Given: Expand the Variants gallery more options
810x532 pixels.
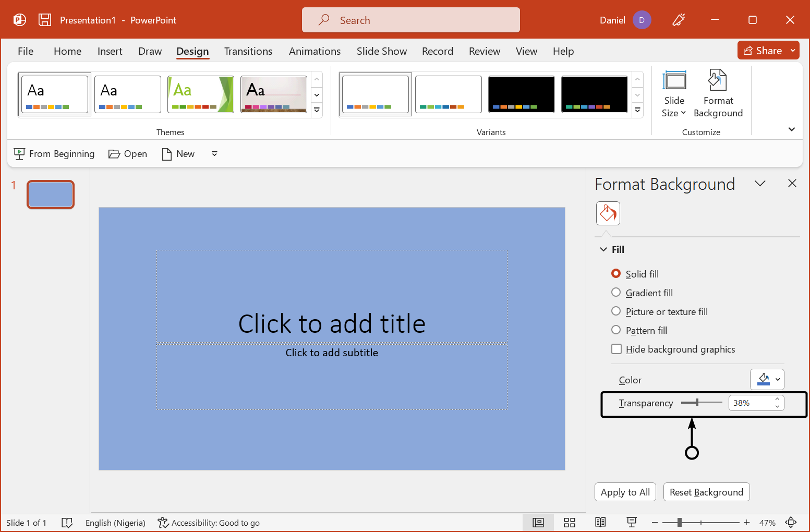Looking at the screenshot, I should point(637,110).
